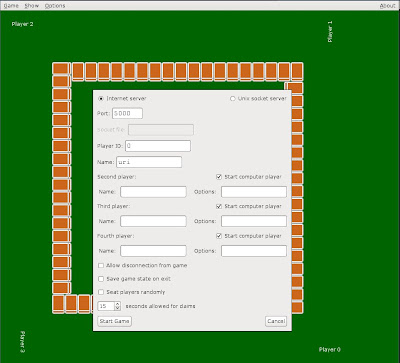
Task: Click the Player 0 label
Action: click(x=330, y=349)
